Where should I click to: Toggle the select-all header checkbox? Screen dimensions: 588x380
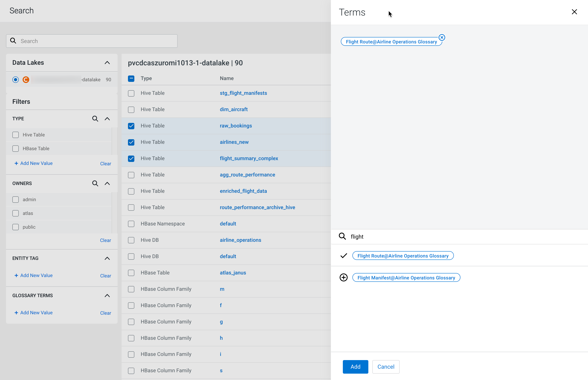(131, 78)
